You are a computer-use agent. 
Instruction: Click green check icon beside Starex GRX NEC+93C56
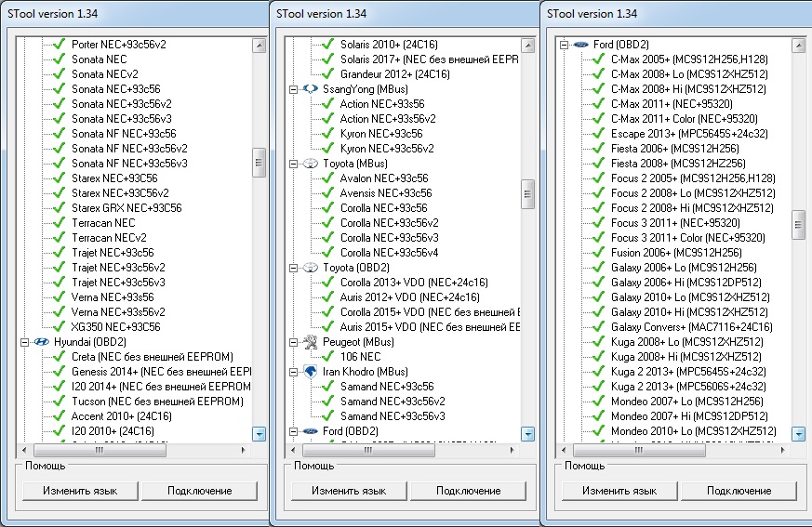point(59,208)
